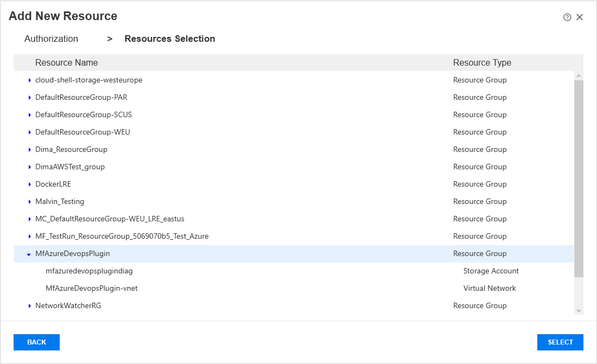Expand the DefaultResourceGroup-PAR node

point(29,97)
